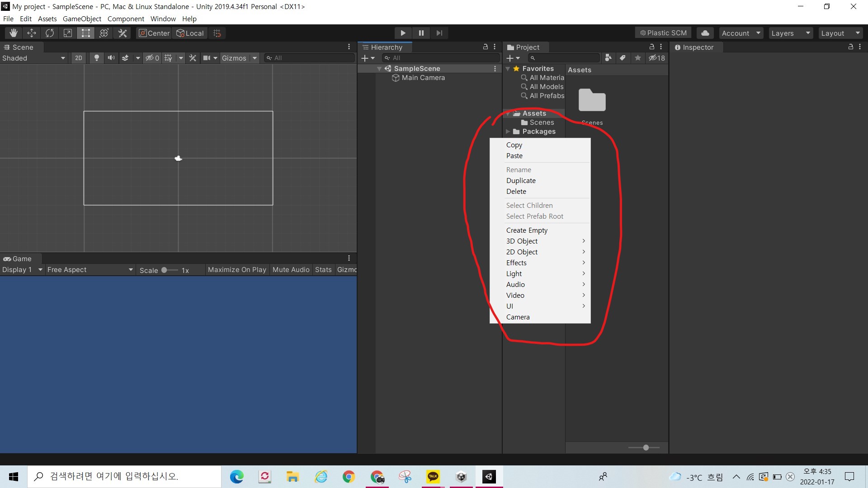
Task: Adjust the Project icon size slider
Action: pos(646,447)
